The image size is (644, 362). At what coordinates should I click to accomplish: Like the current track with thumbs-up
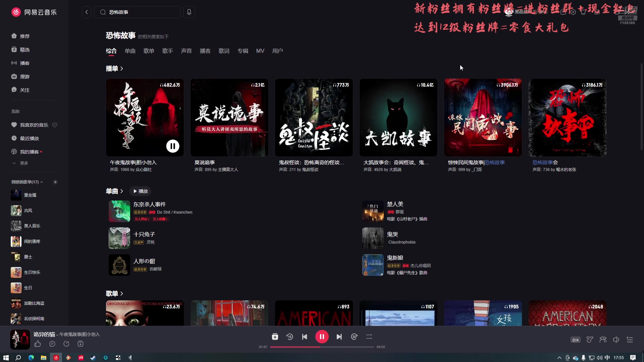[38, 344]
